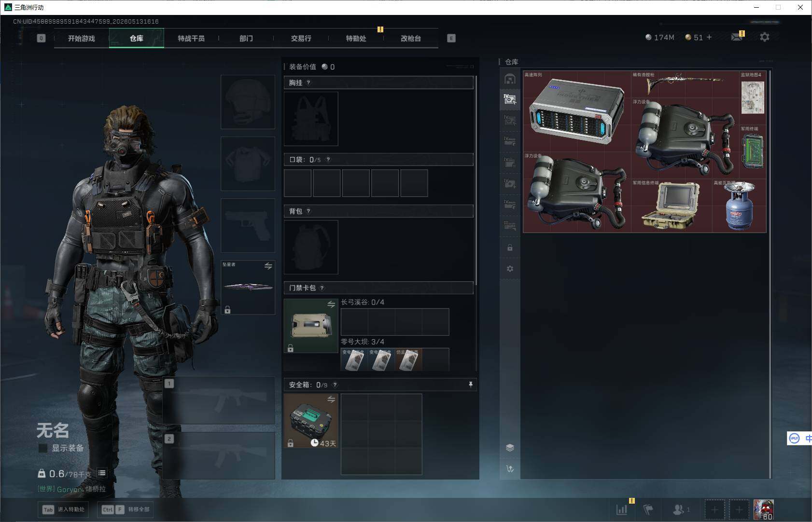Click the third keycard under 零号大坝
This screenshot has height=522, width=812.
coord(408,359)
